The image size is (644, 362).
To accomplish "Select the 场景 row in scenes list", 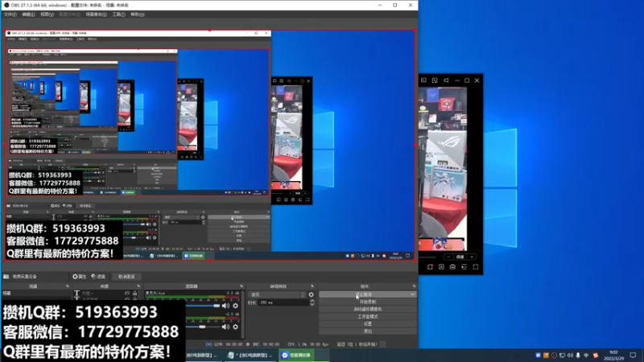I will (35, 293).
